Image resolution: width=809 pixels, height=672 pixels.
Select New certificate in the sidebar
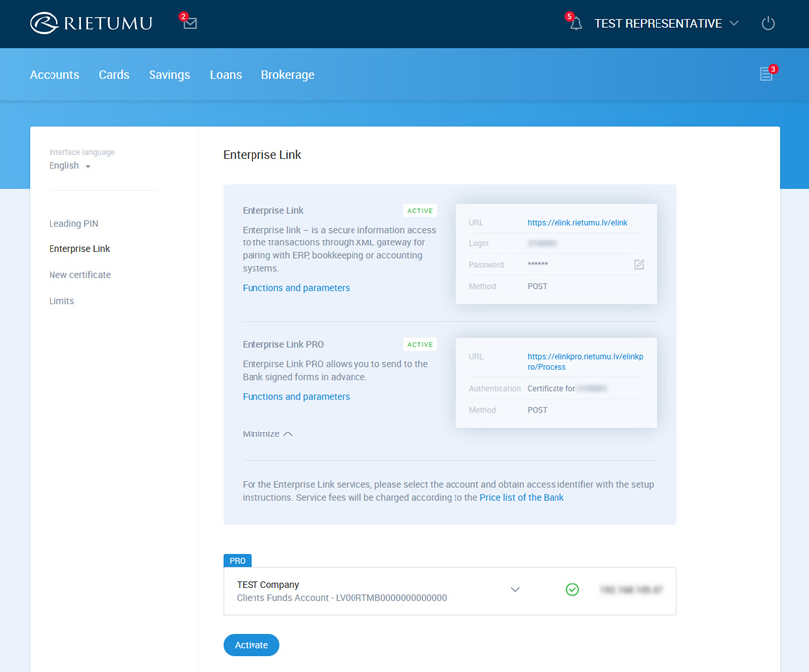click(x=79, y=274)
